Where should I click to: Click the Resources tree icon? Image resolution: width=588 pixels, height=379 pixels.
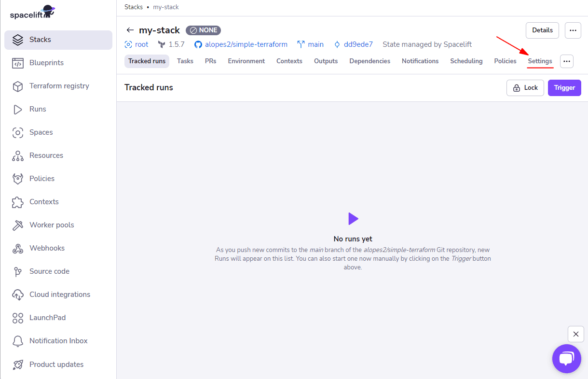pos(18,155)
